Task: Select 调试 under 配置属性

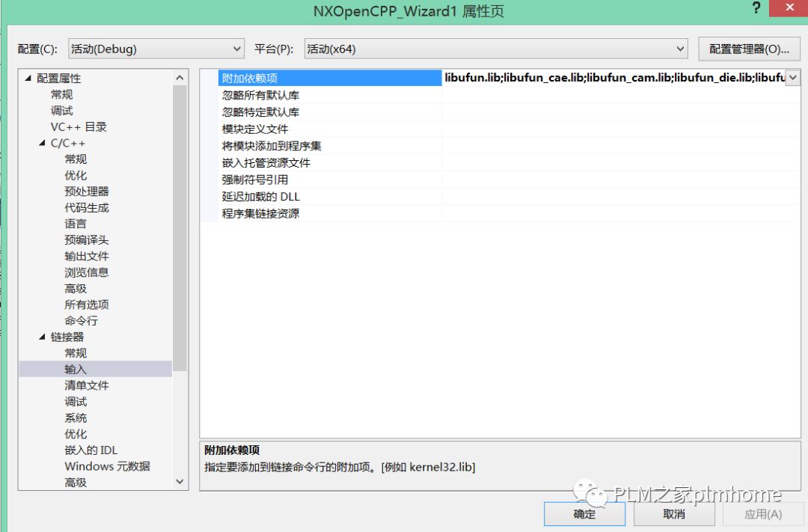Action: pyautogui.click(x=61, y=111)
